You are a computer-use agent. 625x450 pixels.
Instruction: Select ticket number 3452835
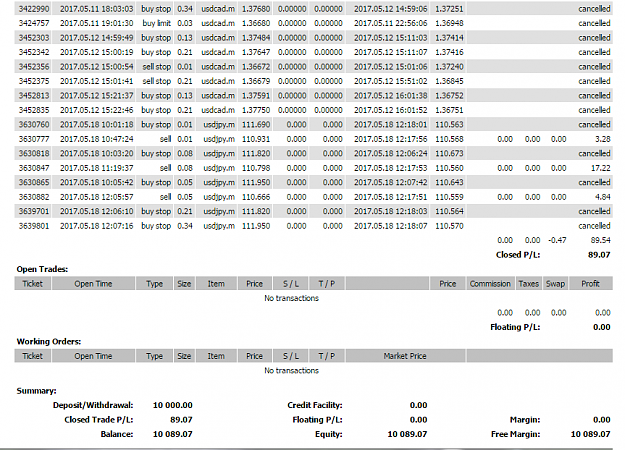click(x=34, y=110)
